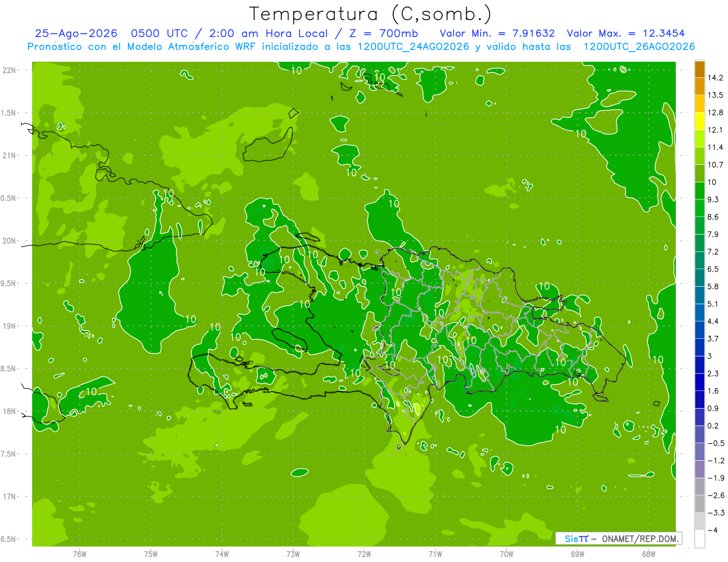The width and height of the screenshot is (728, 562).
Task: Click the legend value '11.4'
Action: tap(715, 147)
